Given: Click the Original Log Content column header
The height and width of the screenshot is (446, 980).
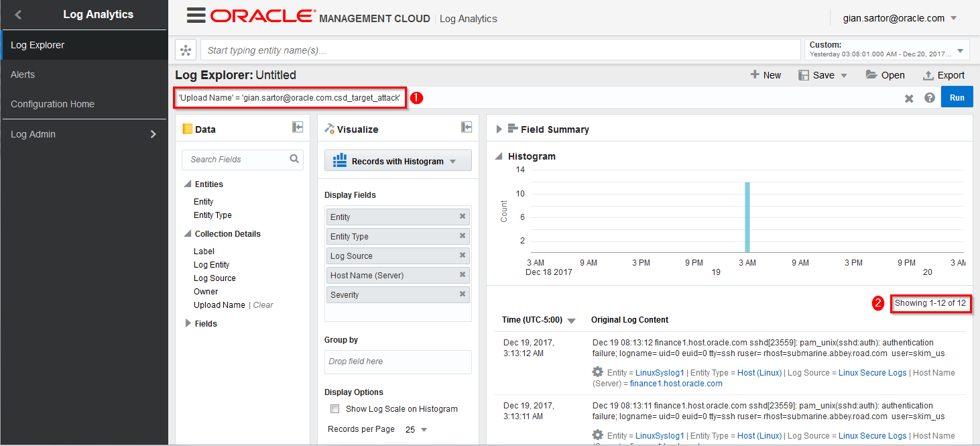Looking at the screenshot, I should (629, 320).
